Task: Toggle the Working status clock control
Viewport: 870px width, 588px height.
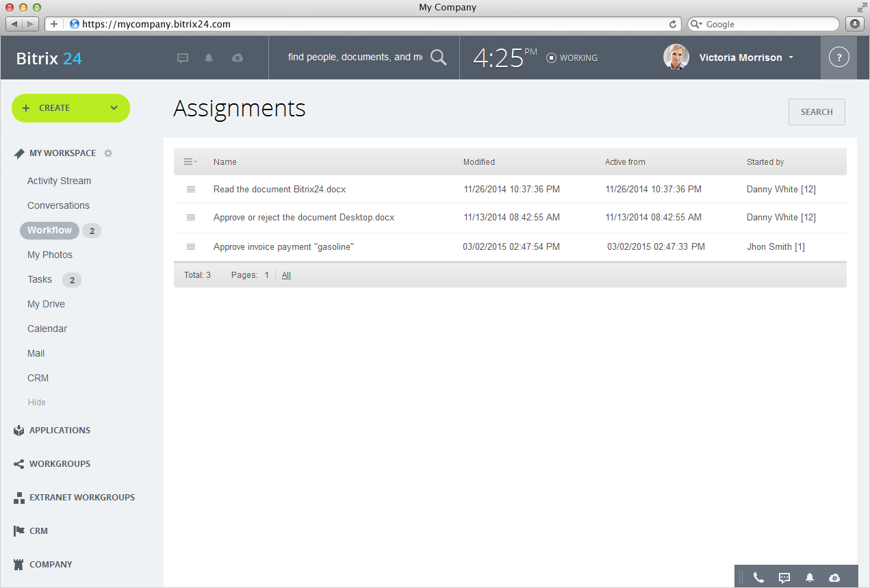Action: (572, 58)
